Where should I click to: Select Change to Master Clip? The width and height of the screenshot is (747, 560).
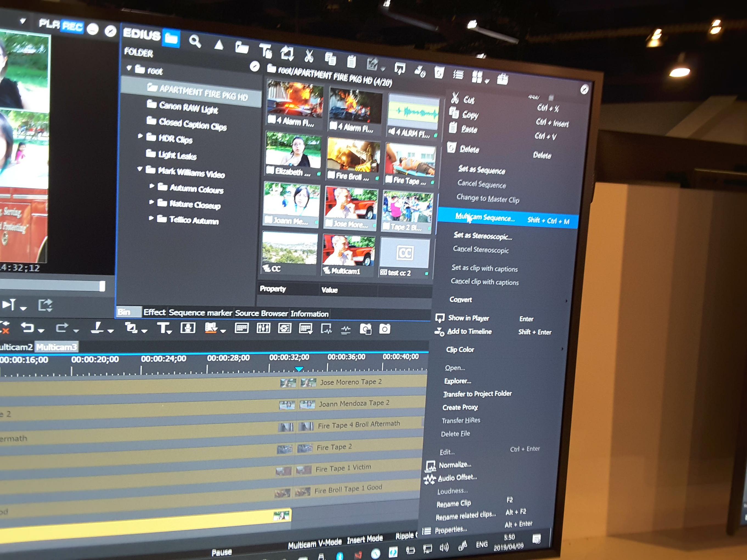click(488, 199)
